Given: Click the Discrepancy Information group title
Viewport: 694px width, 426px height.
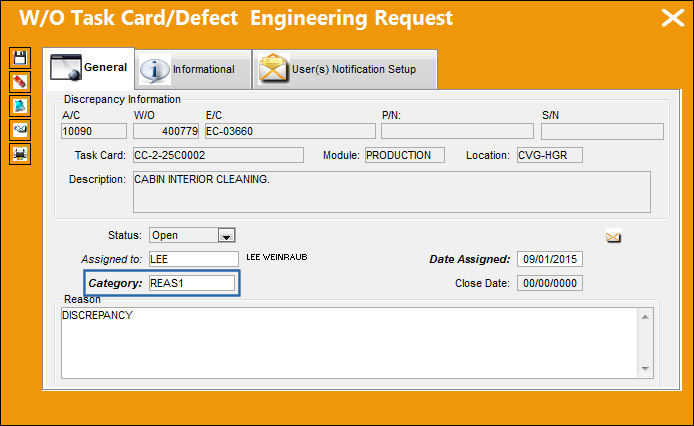Looking at the screenshot, I should coord(122,99).
